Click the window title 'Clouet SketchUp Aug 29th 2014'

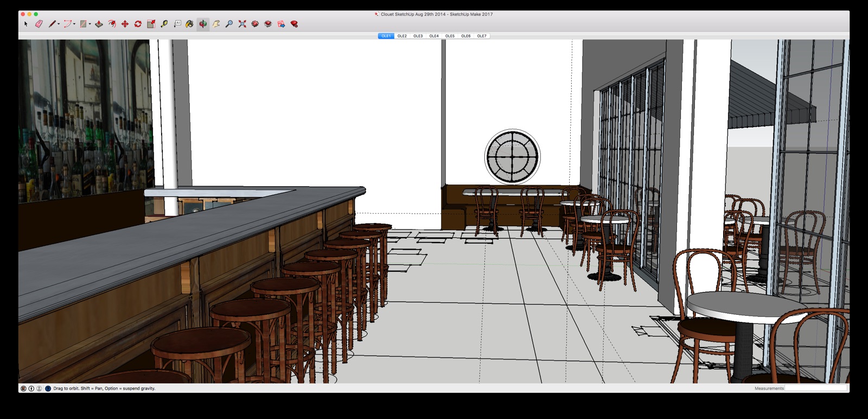click(x=413, y=14)
